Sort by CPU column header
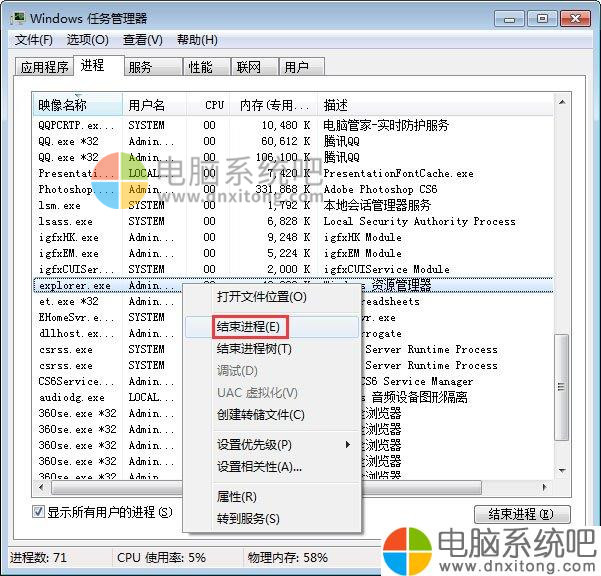The width and height of the screenshot is (601, 576). tap(208, 105)
